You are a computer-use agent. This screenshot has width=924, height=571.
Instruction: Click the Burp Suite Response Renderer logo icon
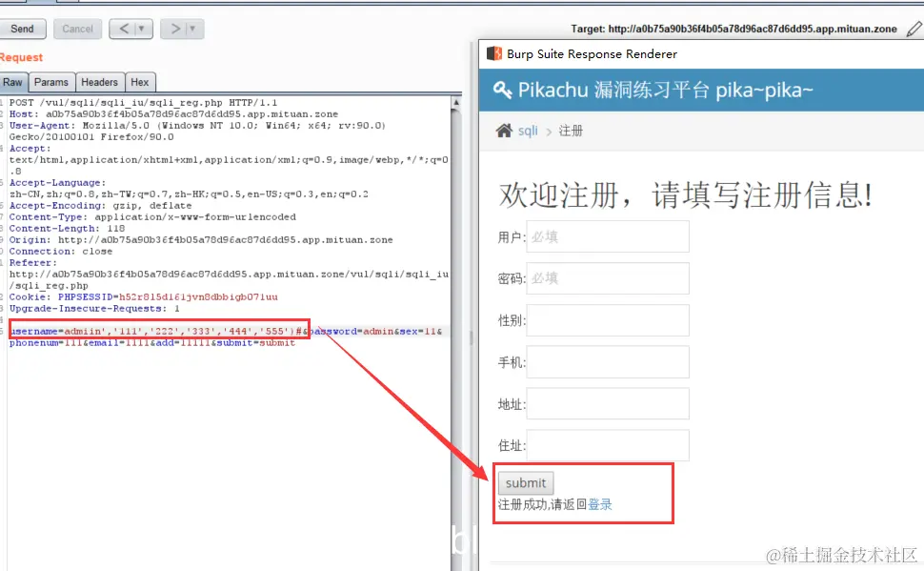[493, 53]
